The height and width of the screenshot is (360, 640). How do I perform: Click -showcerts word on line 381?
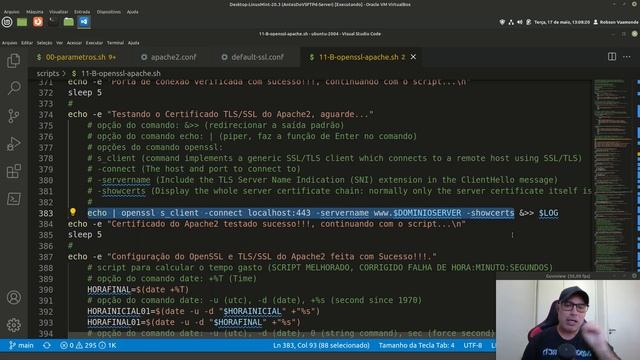click(121, 191)
